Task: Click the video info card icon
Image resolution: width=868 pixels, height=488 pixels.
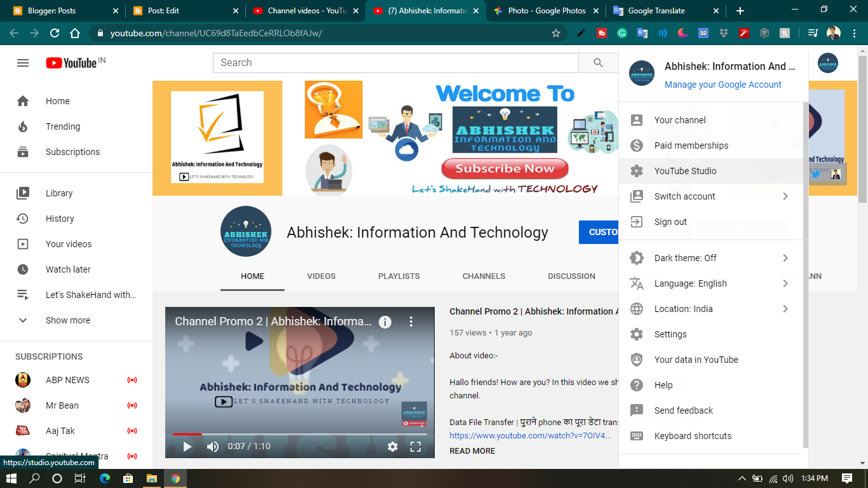Action: (x=385, y=322)
